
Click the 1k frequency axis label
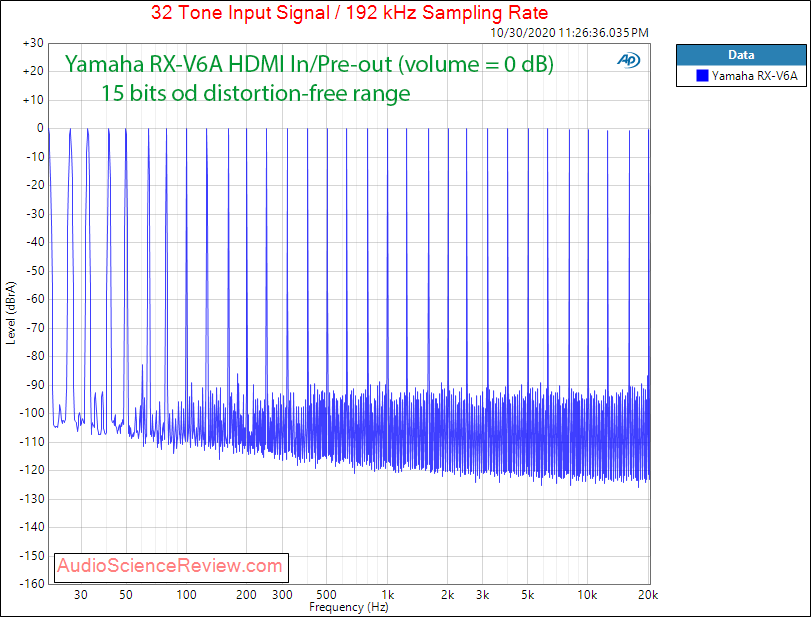click(x=387, y=595)
